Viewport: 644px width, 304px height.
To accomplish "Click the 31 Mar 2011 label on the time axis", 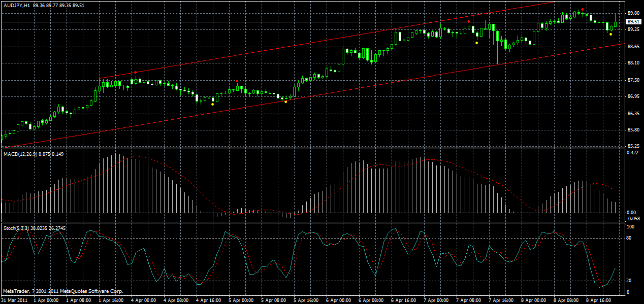I will pos(15,299).
